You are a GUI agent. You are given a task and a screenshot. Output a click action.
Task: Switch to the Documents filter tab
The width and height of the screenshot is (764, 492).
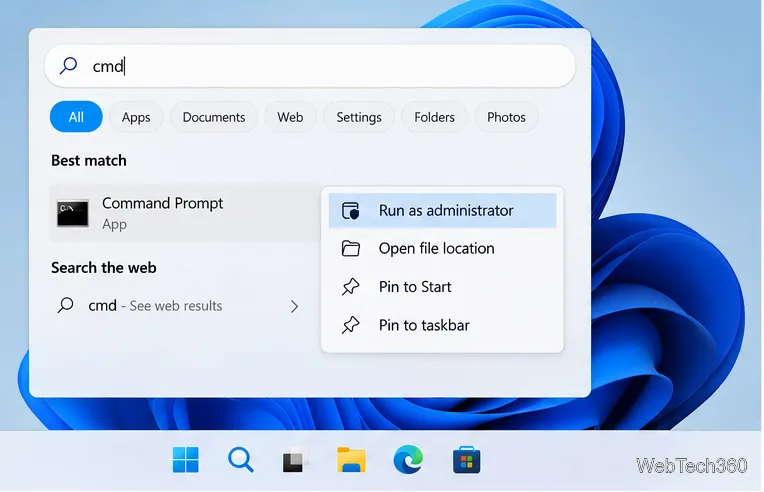[214, 117]
